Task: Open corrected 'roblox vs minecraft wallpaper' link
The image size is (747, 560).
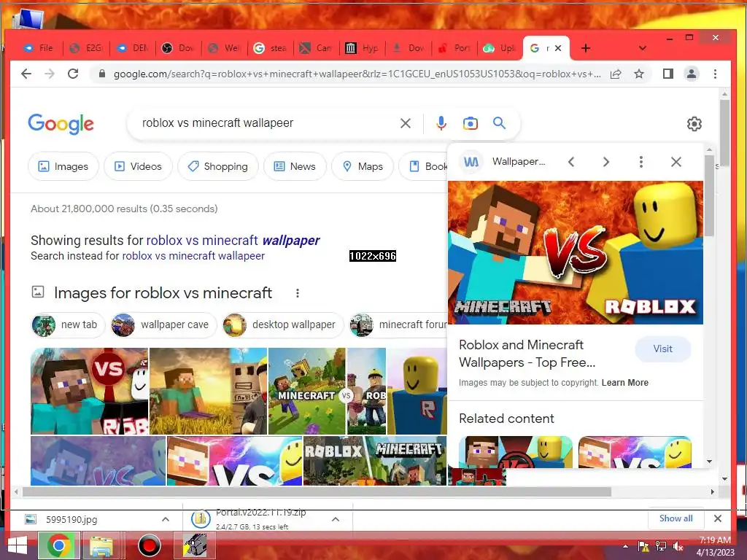Action: [233, 241]
